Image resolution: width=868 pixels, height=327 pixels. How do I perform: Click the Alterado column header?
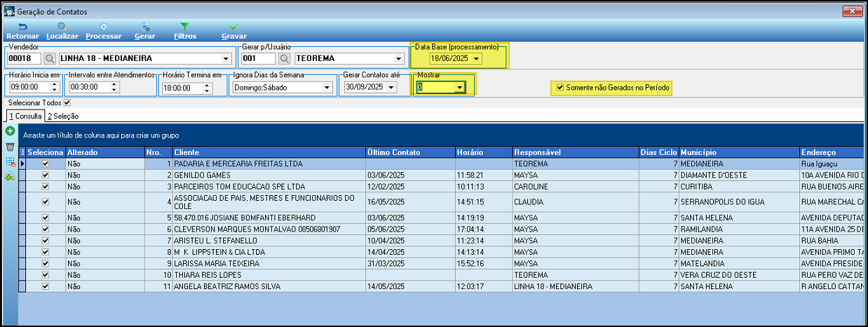pyautogui.click(x=104, y=152)
